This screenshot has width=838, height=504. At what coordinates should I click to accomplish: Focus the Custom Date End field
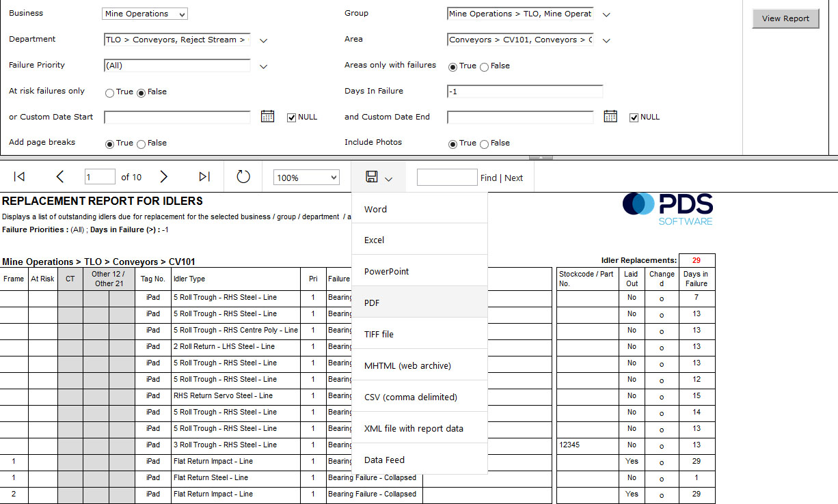520,117
